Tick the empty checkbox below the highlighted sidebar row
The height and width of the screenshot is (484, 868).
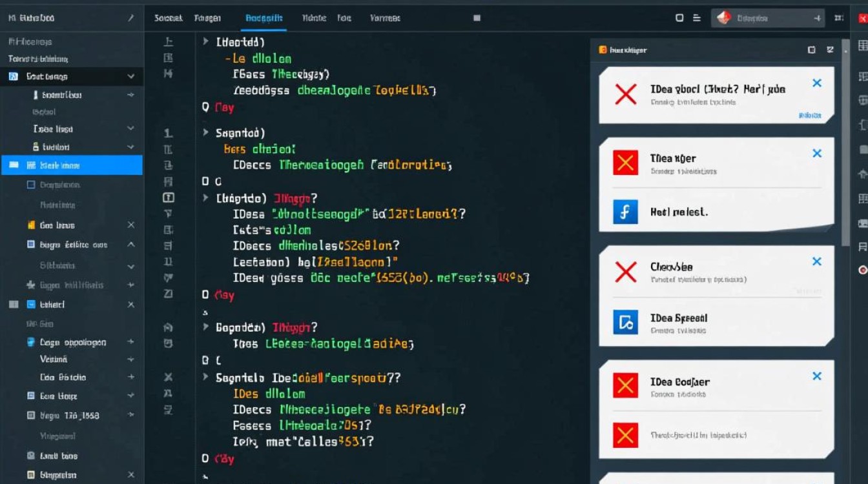(30, 185)
